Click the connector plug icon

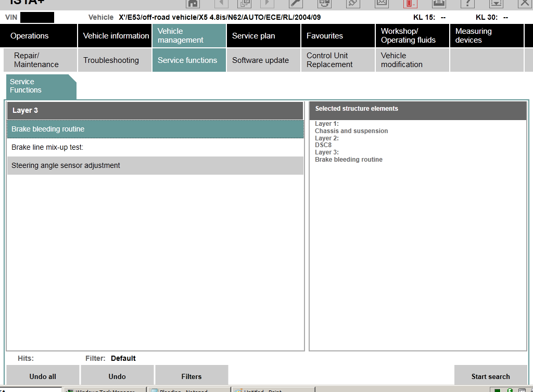click(x=353, y=3)
